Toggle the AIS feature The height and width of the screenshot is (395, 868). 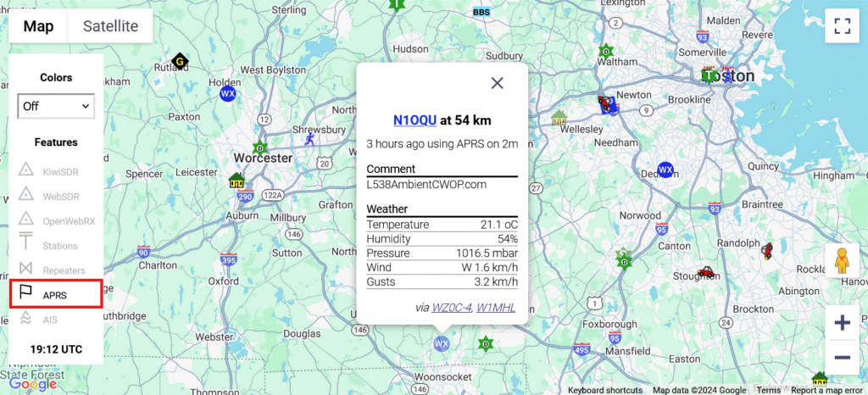click(39, 320)
